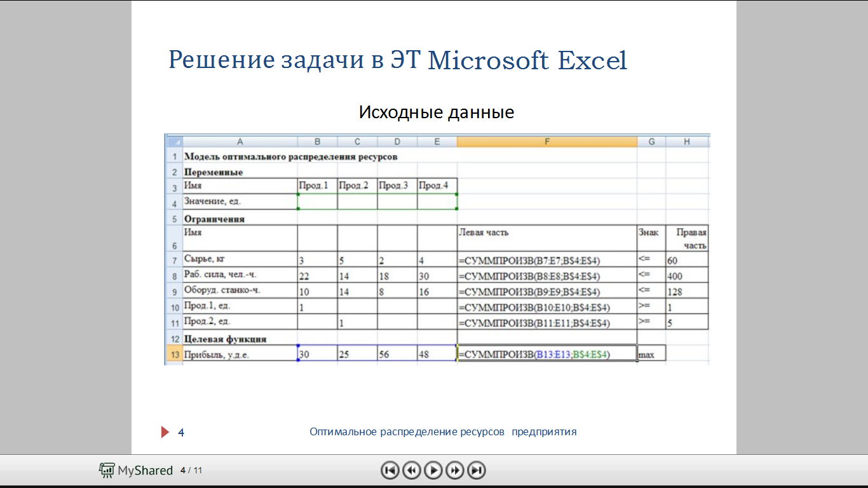Click the Прод.4 header cell
868x488 pixels.
point(437,186)
